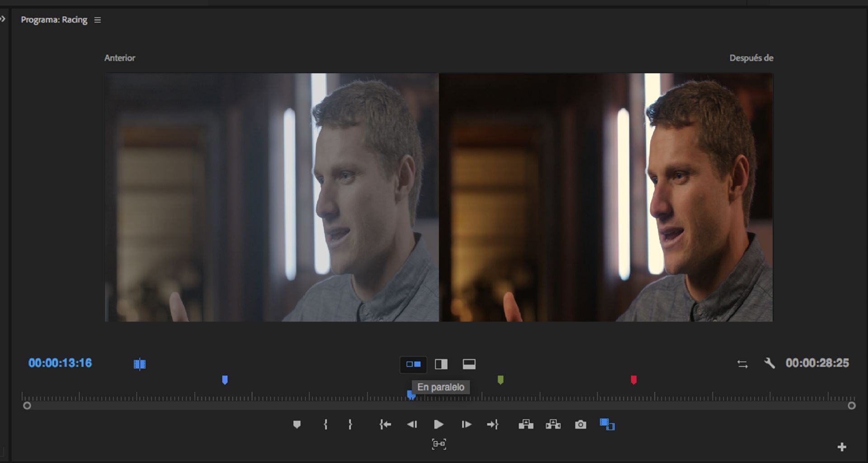Open the button editor plus icon
The width and height of the screenshot is (868, 463).
(x=842, y=447)
